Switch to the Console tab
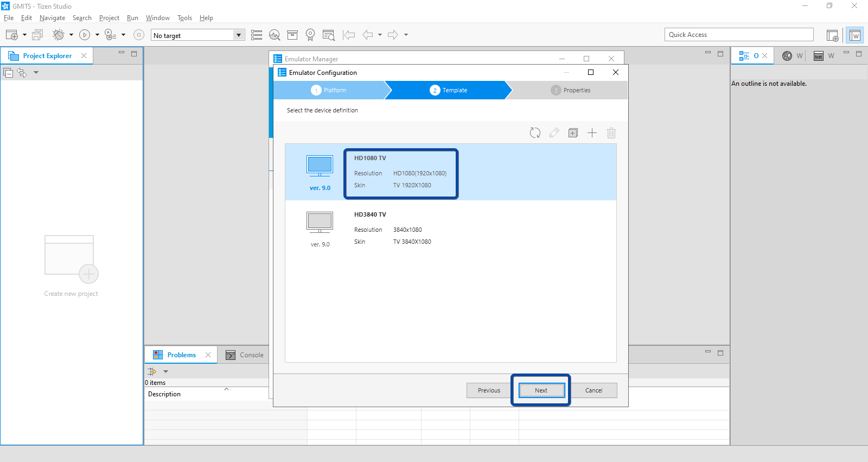The width and height of the screenshot is (868, 462). tap(245, 355)
